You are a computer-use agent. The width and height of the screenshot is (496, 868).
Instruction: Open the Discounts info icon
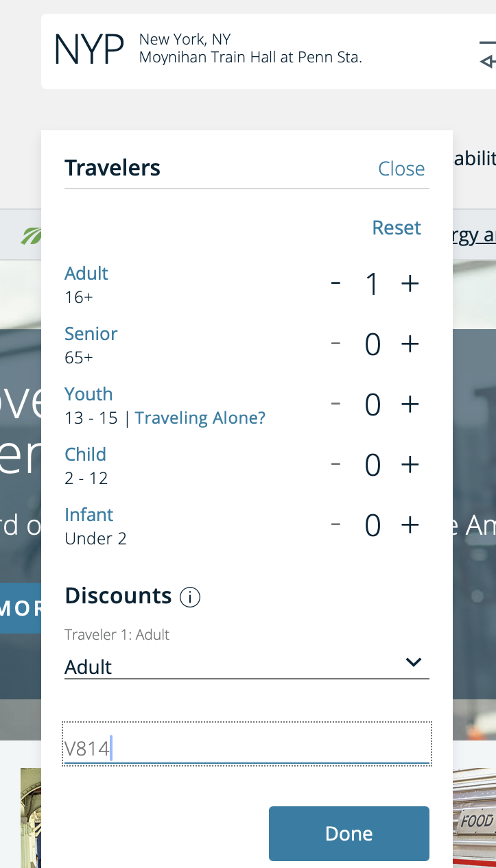(190, 596)
